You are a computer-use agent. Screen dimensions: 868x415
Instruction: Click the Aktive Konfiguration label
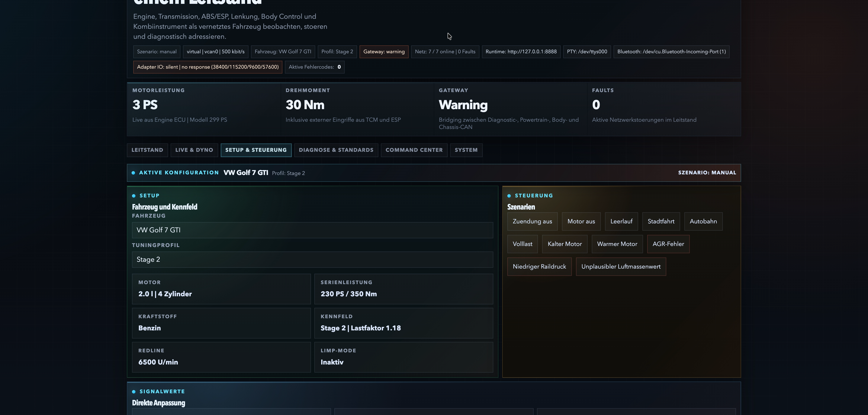[179, 173]
